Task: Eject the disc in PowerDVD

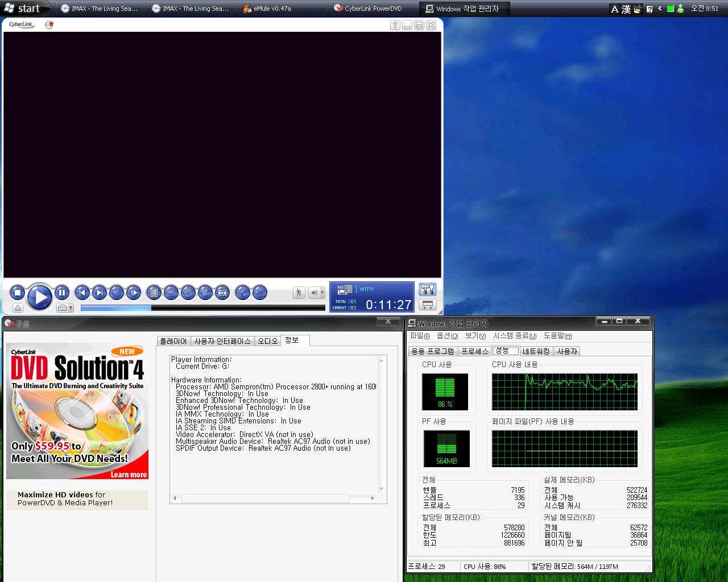Action: click(18, 307)
